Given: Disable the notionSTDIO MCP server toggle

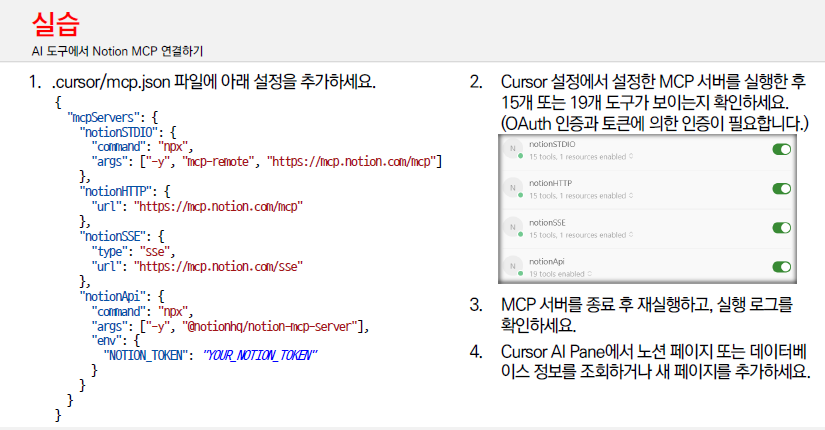Looking at the screenshot, I should coord(782,149).
